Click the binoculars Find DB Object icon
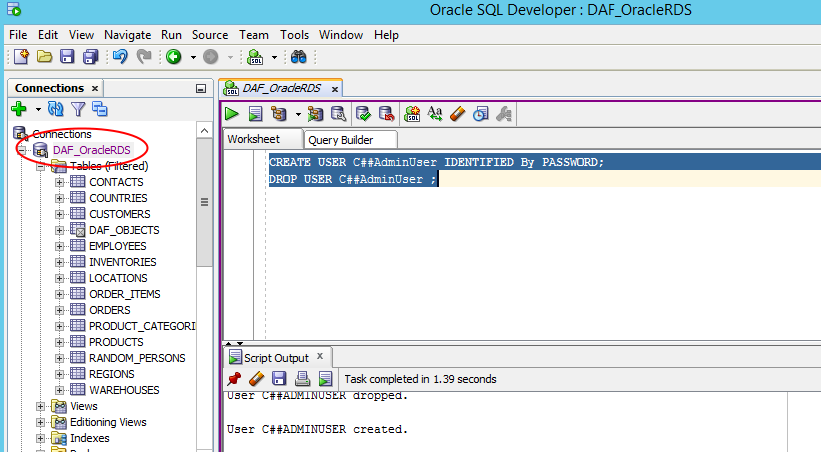This screenshot has width=821, height=452. click(x=298, y=57)
